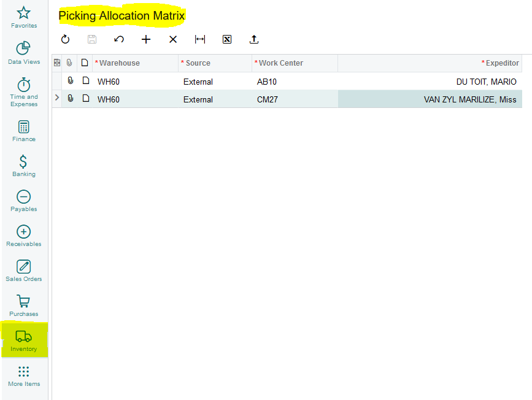
Task: Expand More Items in the sidebar
Action: 24,375
